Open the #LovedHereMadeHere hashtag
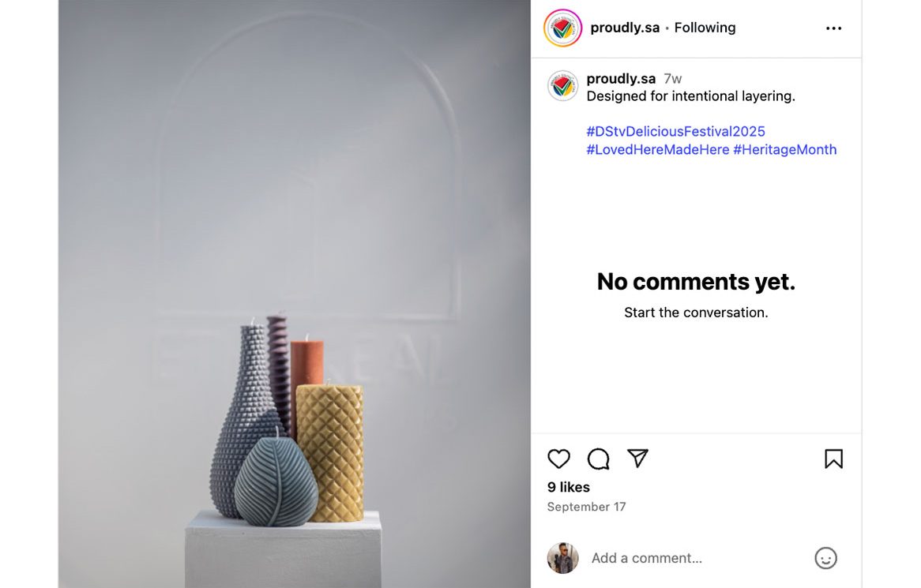 point(657,149)
